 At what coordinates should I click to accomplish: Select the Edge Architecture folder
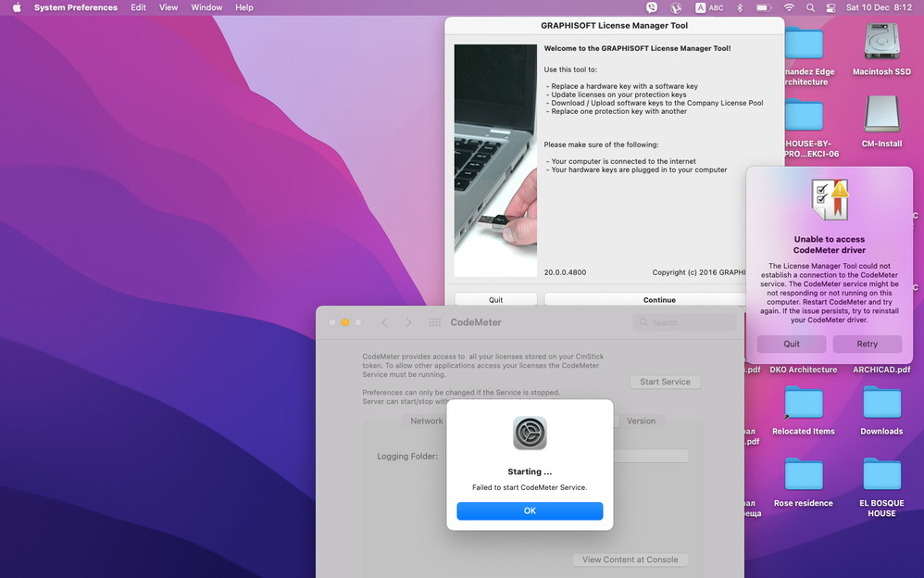point(805,43)
